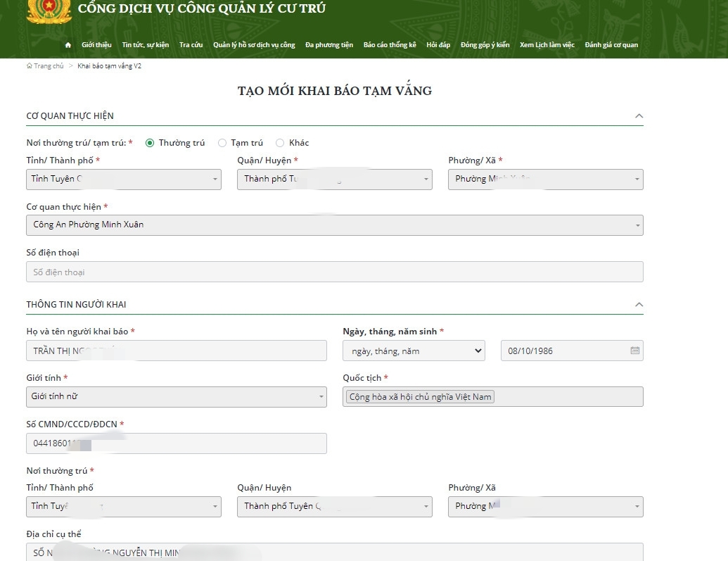Collapse the Cơ quan thực hiện section

[x=639, y=116]
